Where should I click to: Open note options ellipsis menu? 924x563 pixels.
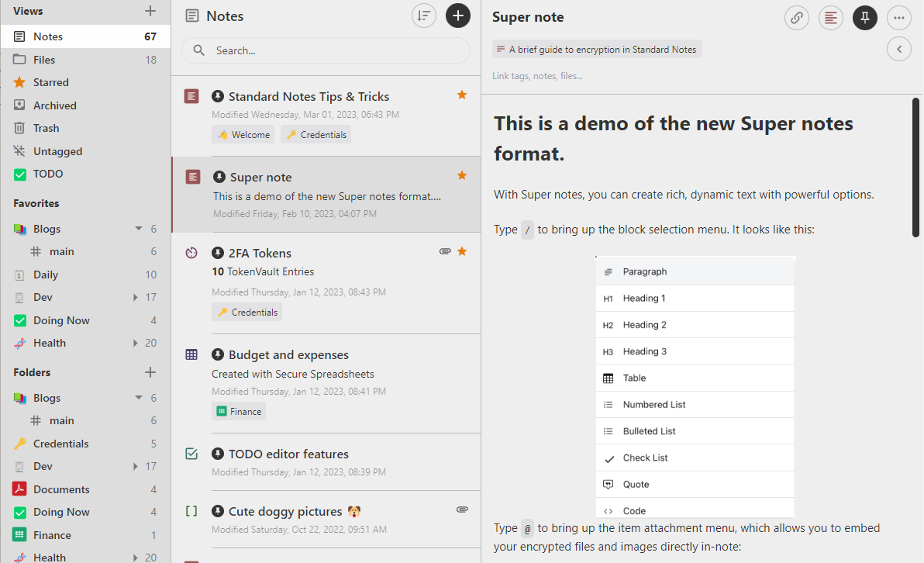point(899,19)
